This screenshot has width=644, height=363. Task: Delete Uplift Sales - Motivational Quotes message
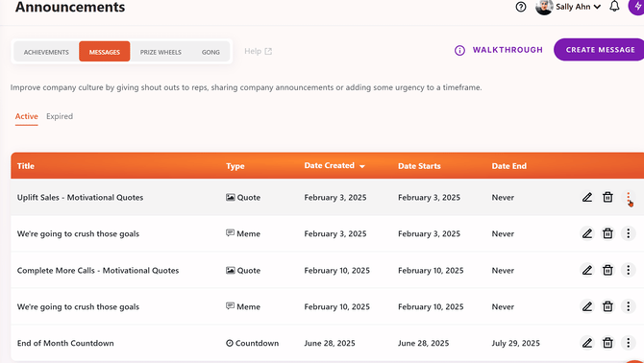tap(607, 197)
